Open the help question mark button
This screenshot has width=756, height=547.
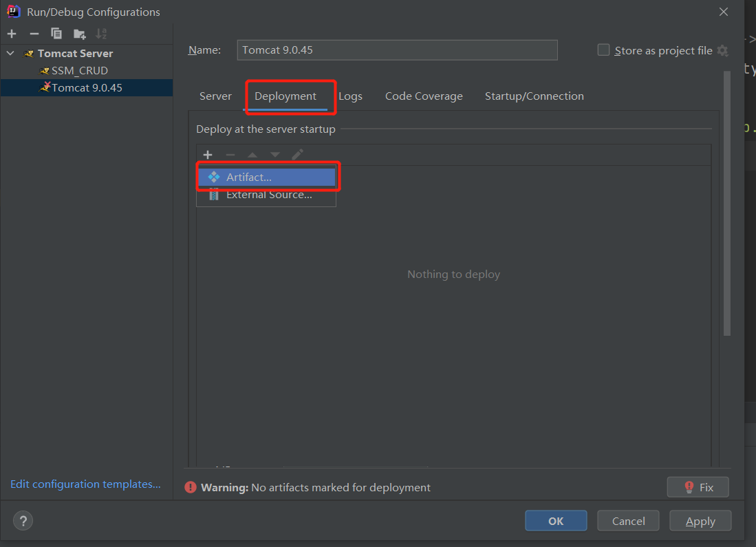[23, 521]
